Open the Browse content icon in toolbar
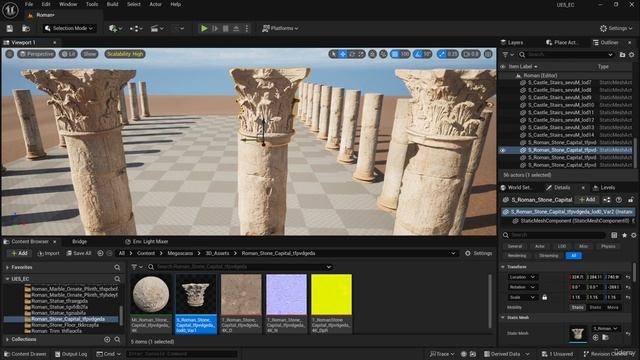Viewport: 640px width, 360px height. click(26, 28)
